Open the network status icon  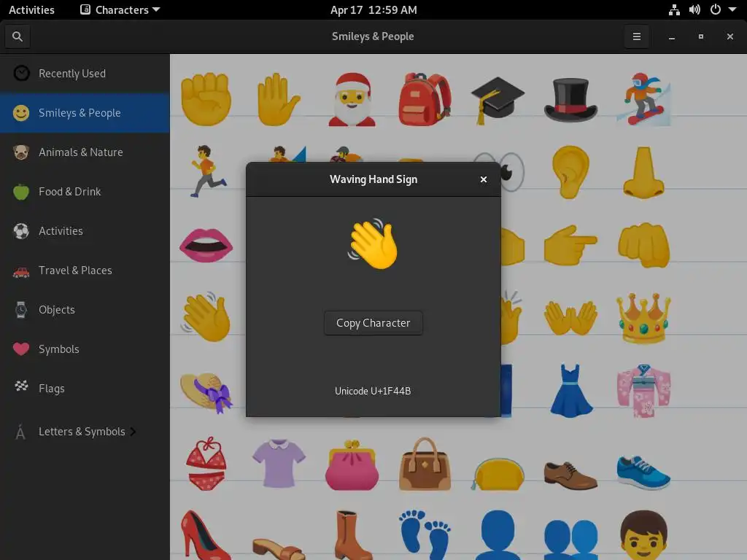pyautogui.click(x=673, y=9)
